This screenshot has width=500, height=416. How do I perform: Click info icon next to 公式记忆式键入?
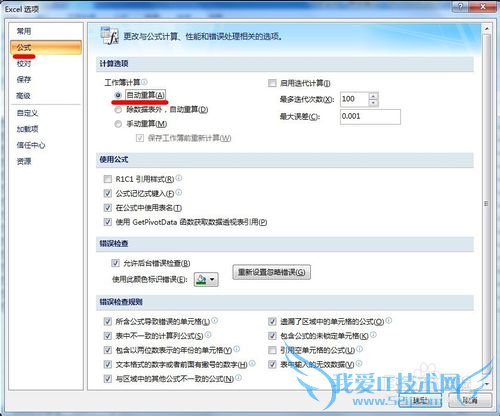[x=179, y=192]
